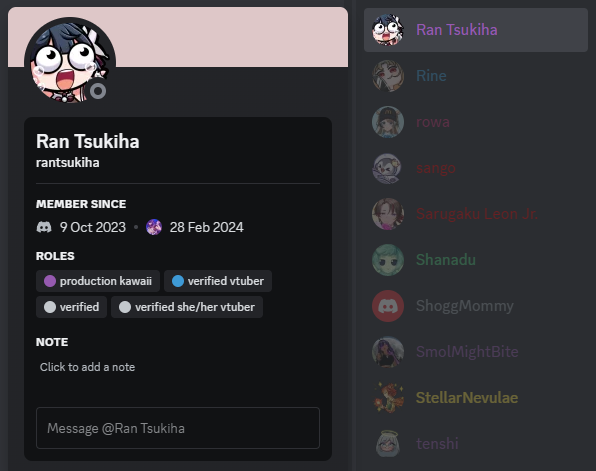Click Ran Tsukiha's large profile avatar
This screenshot has width=596, height=471.
click(x=70, y=62)
